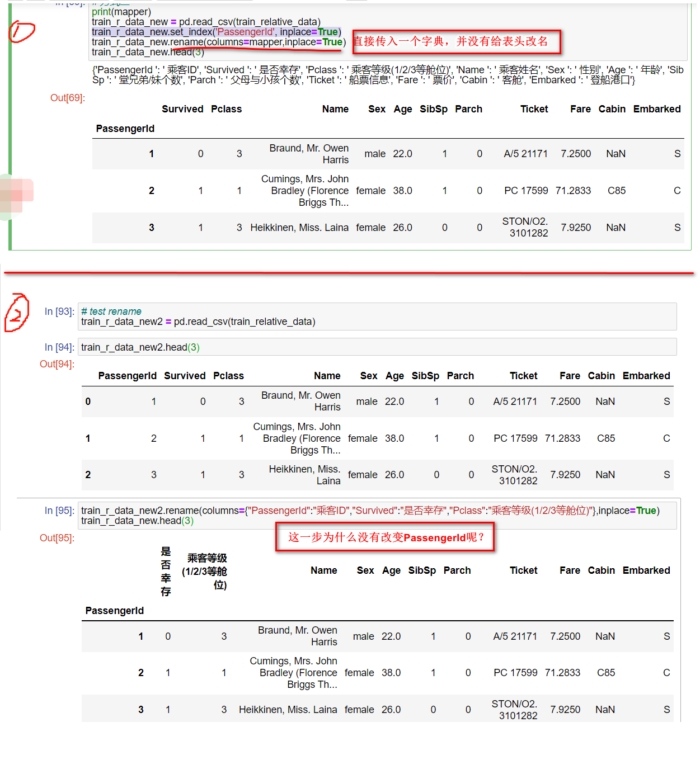Click Fare 7.9250 in Out[95] table

pyautogui.click(x=565, y=710)
